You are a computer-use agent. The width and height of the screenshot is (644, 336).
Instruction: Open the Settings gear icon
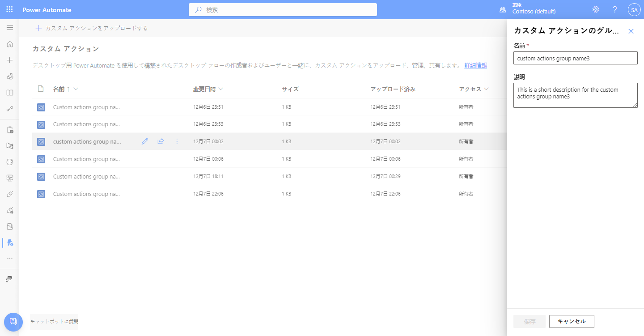click(x=595, y=9)
